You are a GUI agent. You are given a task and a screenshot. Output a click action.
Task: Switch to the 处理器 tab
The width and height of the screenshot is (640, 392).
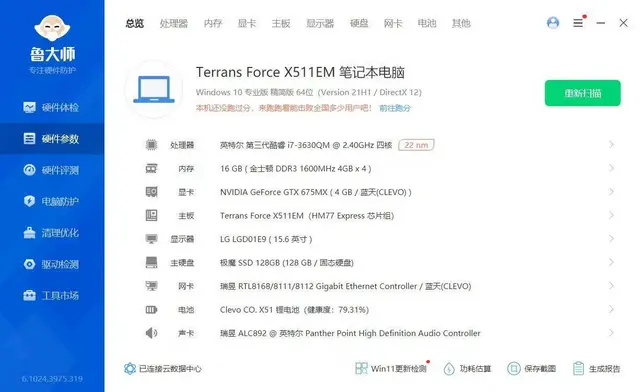(173, 23)
